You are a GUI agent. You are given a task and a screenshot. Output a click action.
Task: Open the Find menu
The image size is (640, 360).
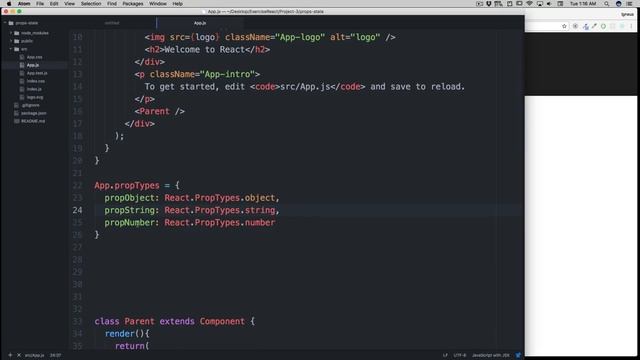pos(112,4)
